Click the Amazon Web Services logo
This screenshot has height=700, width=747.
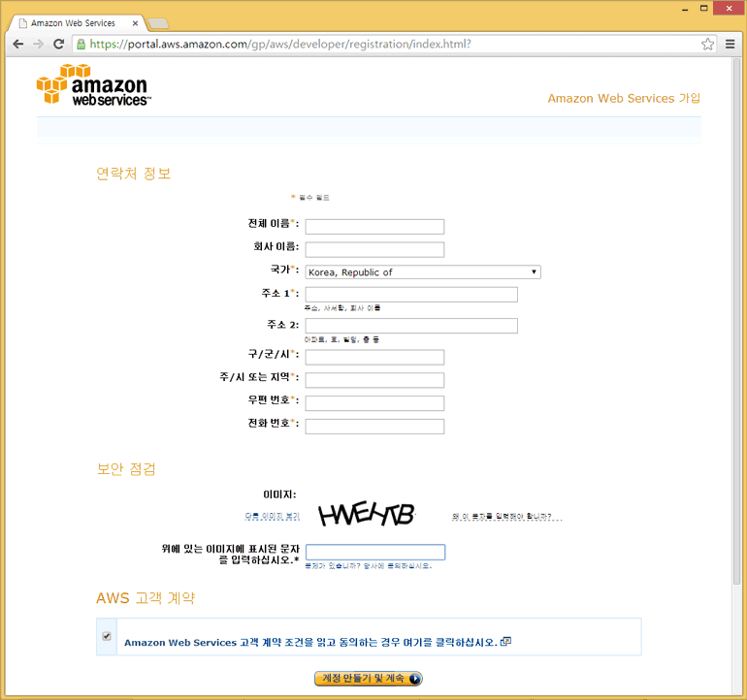click(93, 85)
